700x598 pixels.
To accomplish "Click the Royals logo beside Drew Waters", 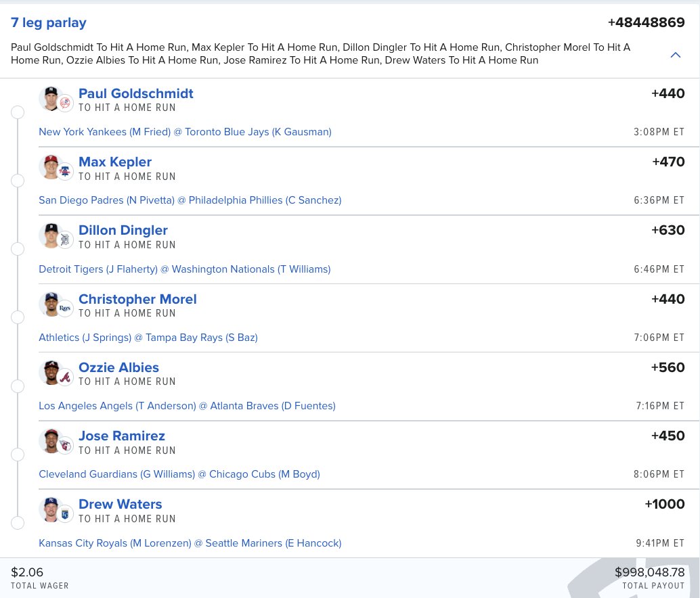I will pos(65,514).
